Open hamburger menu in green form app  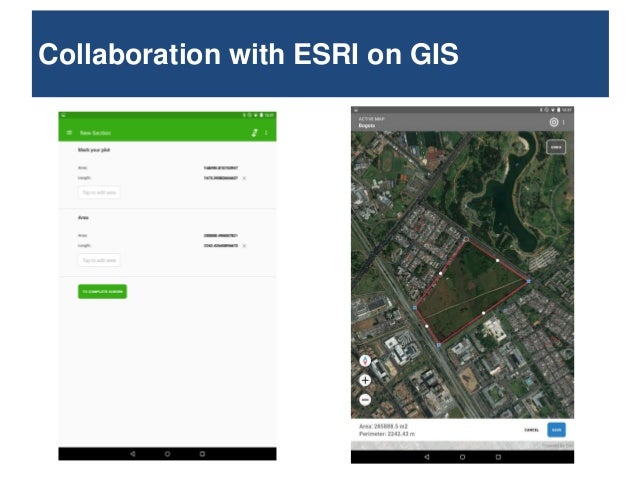point(69,133)
